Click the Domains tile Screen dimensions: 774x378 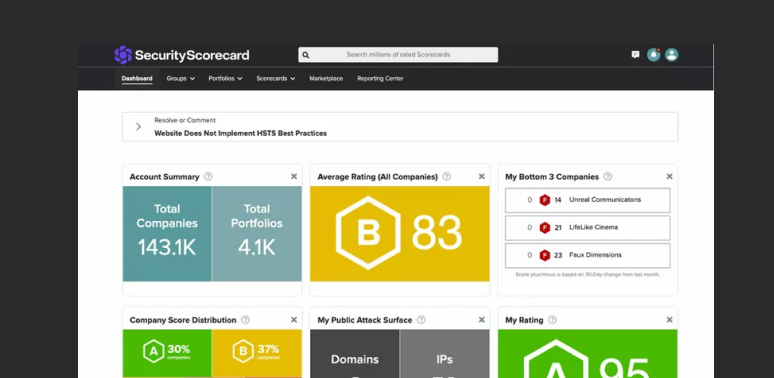(x=354, y=354)
